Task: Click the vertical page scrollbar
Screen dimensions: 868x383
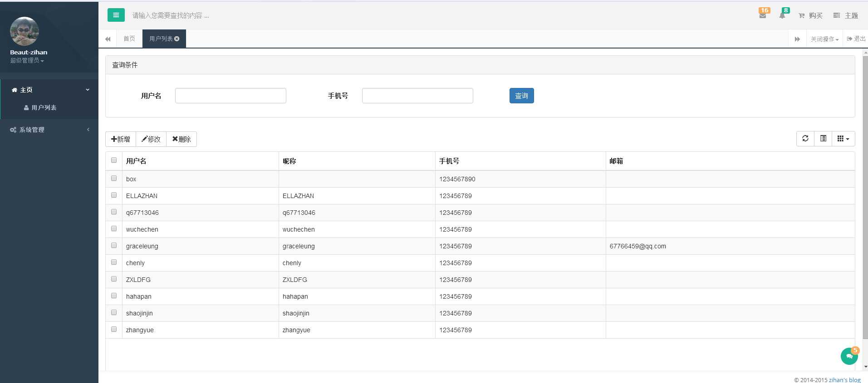Action: coord(865,197)
